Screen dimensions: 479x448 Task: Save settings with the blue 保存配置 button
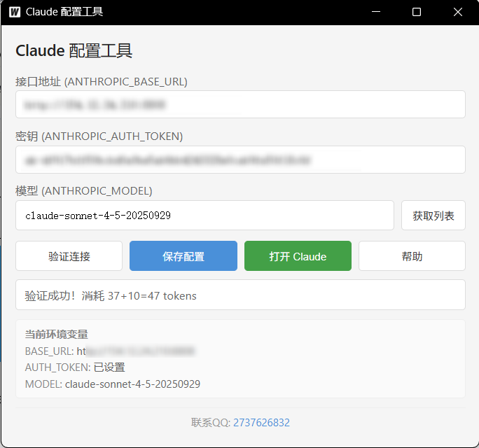[183, 256]
